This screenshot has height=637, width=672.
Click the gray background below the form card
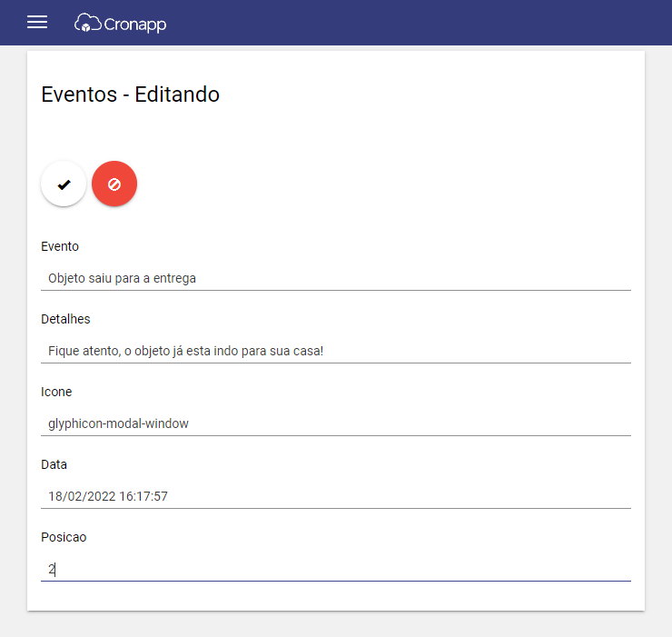[x=336, y=624]
